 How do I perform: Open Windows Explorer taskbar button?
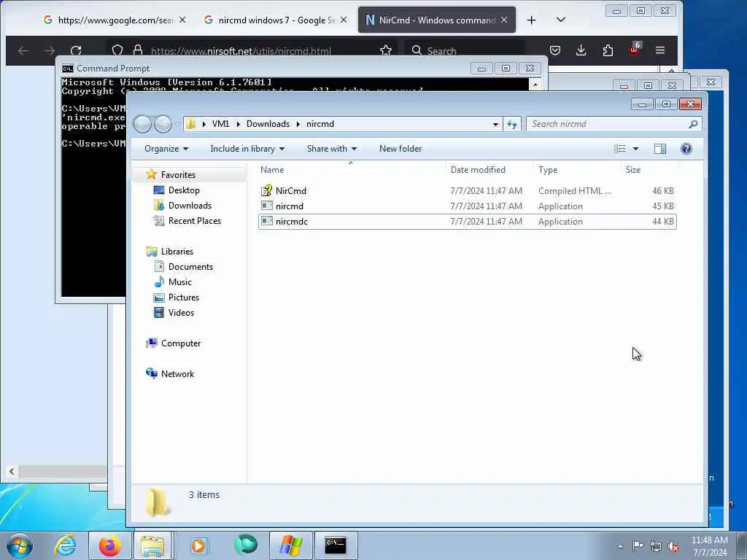click(x=152, y=545)
